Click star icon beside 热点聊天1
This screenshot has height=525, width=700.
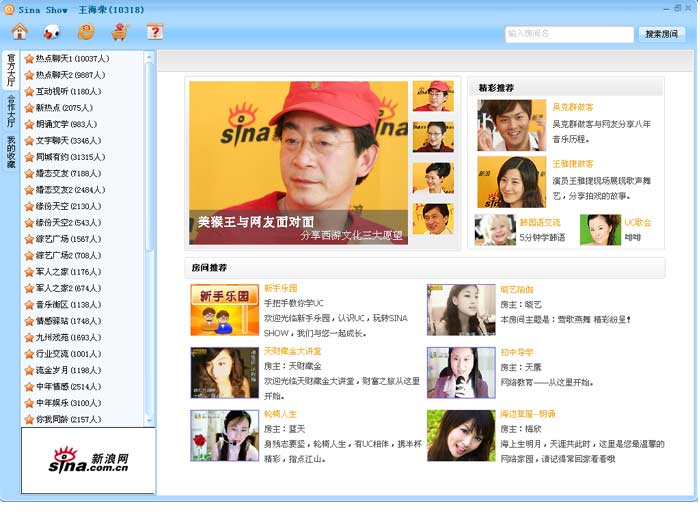point(29,59)
